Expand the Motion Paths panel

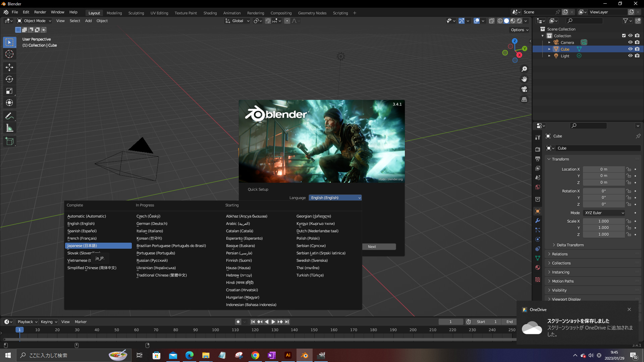click(x=562, y=281)
